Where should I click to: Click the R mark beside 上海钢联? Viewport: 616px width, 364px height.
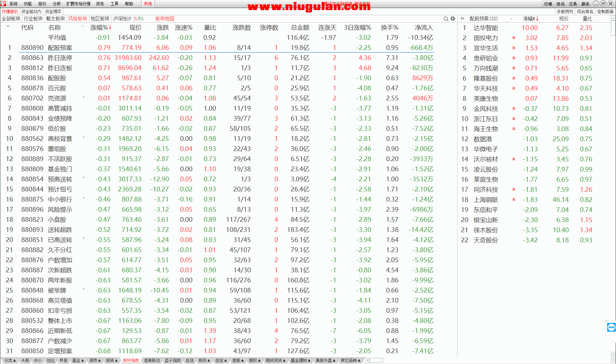(x=514, y=200)
